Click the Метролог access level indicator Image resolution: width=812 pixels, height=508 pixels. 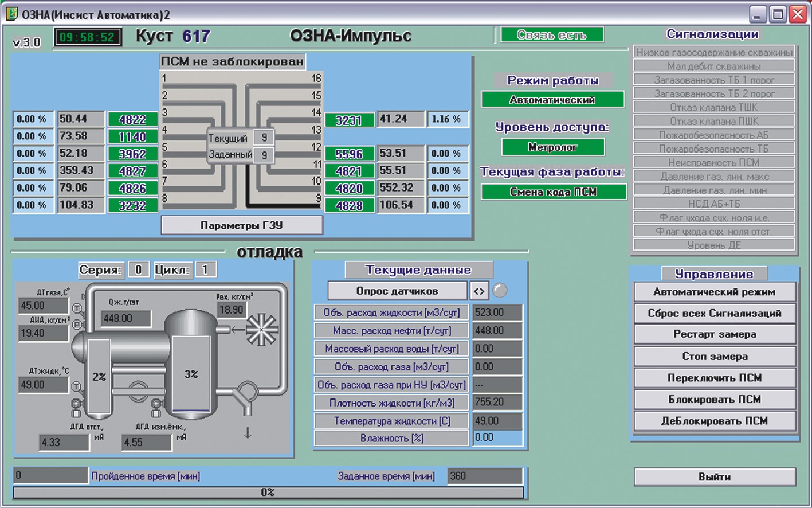pyautogui.click(x=552, y=147)
